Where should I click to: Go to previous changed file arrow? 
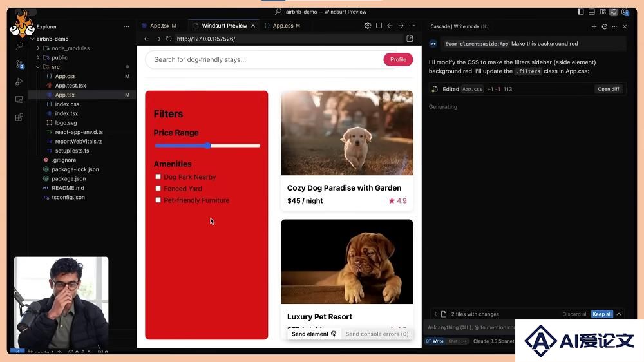(x=436, y=314)
